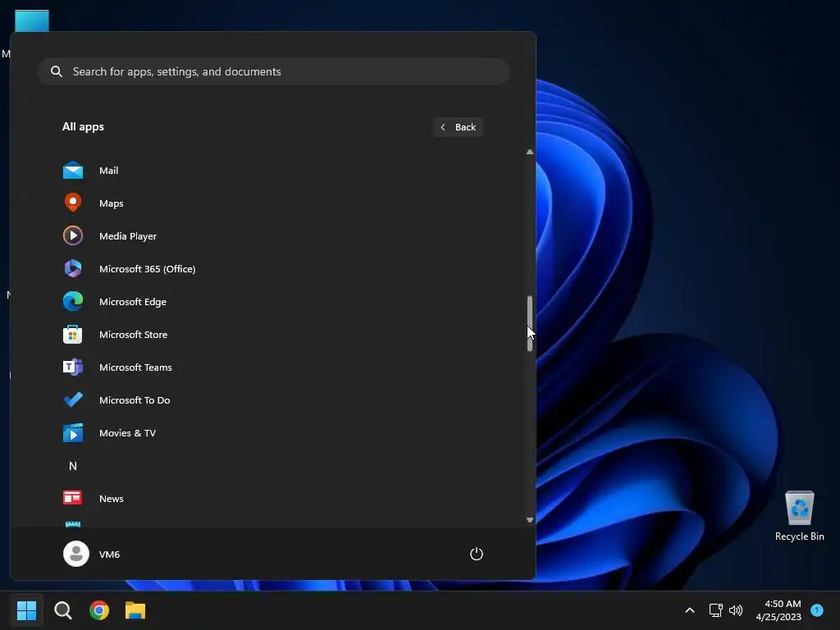This screenshot has width=840, height=630.
Task: Click the 'Media Player' label
Action: tap(128, 235)
